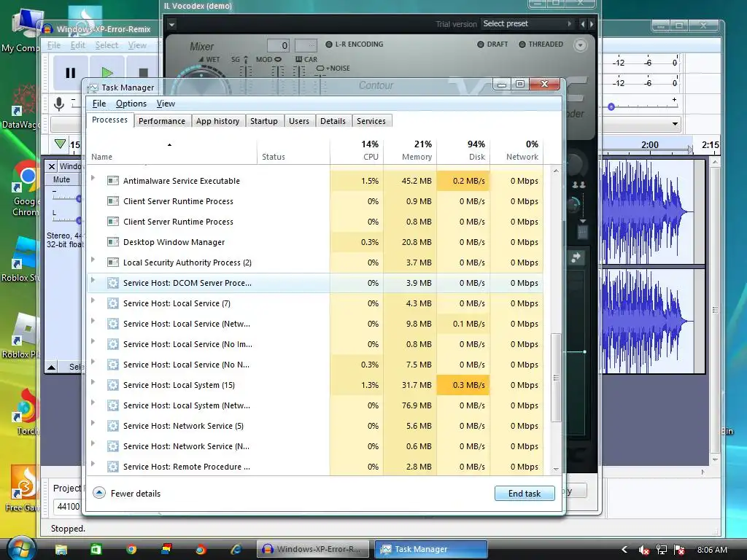Click the Task Manager vertical scrollbar thumb
747x560 pixels.
tap(555, 378)
